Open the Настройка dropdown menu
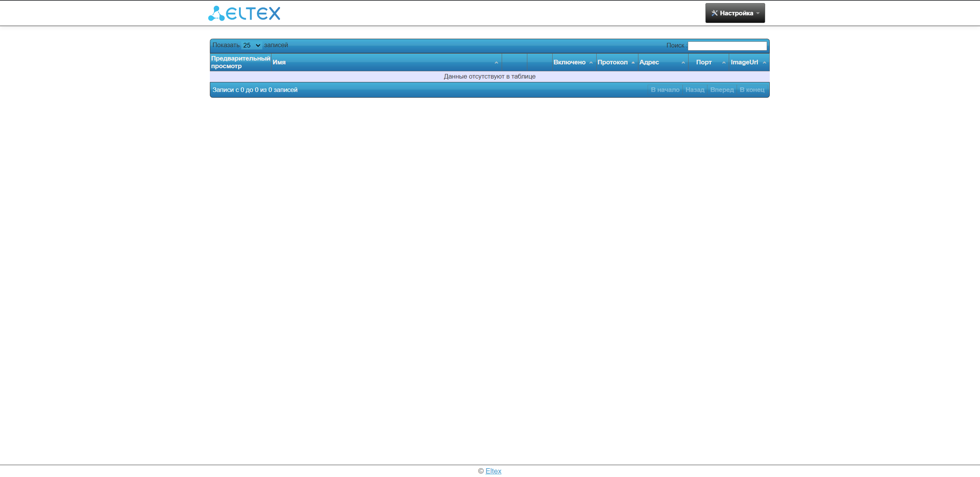Viewport: 980px width, 477px height. pos(735,13)
